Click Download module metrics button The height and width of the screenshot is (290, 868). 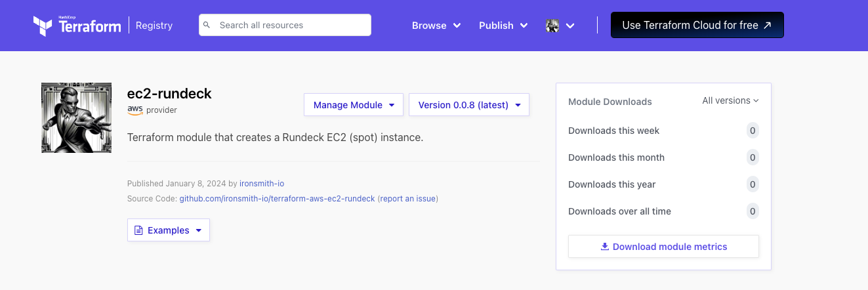663,247
